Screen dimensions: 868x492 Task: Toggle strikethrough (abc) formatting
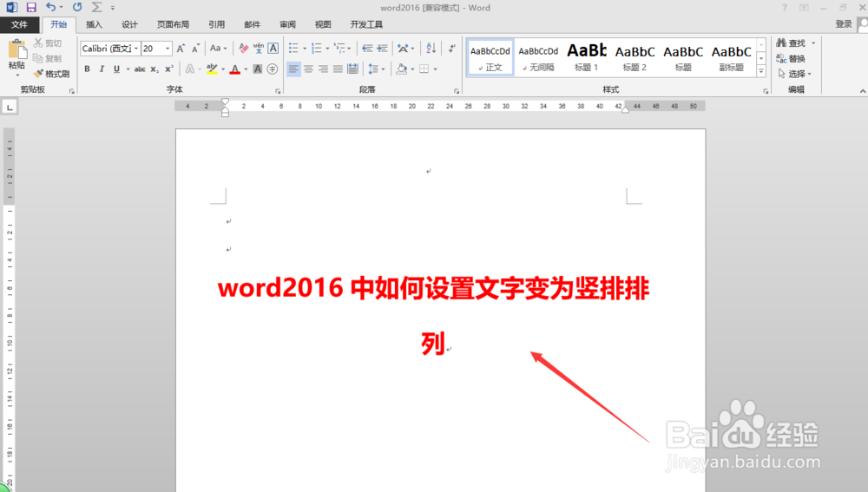[140, 69]
